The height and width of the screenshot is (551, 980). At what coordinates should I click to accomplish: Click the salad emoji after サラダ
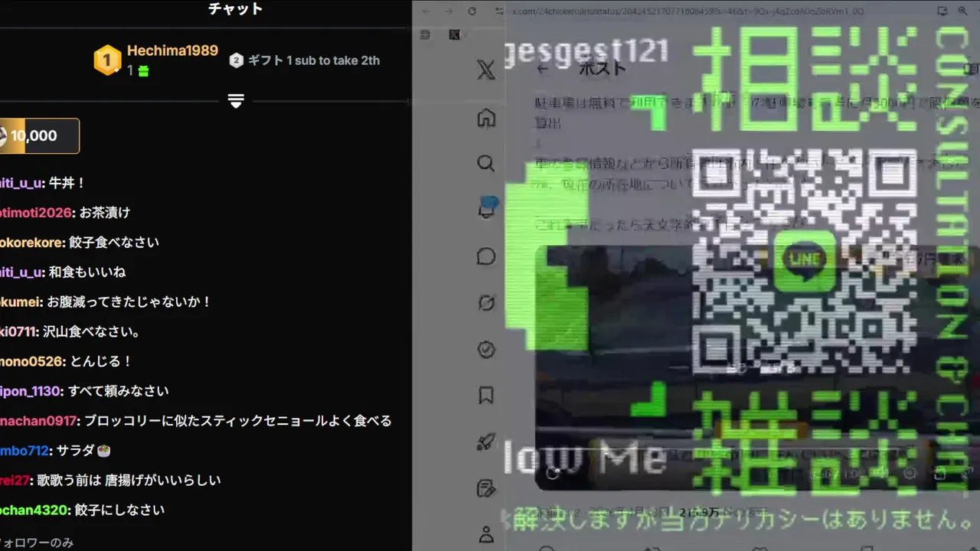click(104, 451)
